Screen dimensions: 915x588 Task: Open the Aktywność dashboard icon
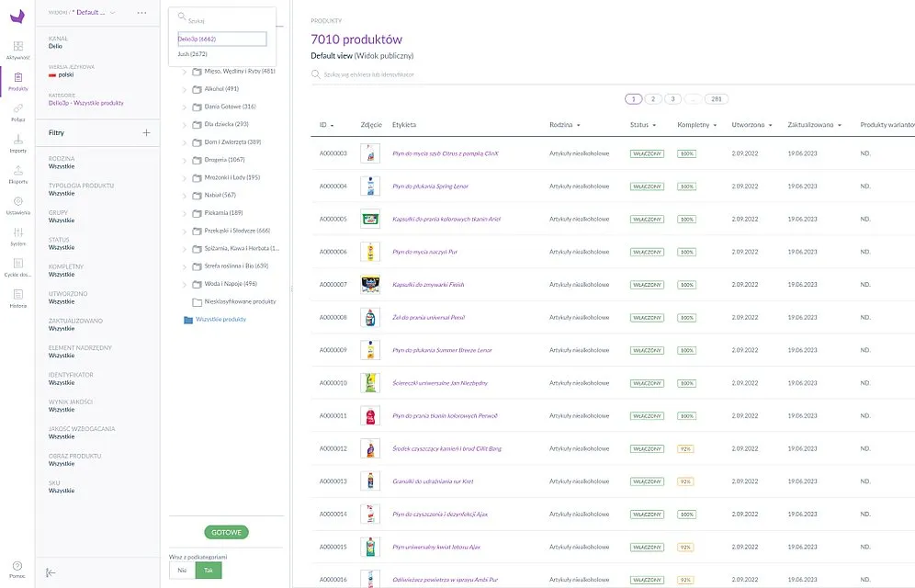(18, 49)
